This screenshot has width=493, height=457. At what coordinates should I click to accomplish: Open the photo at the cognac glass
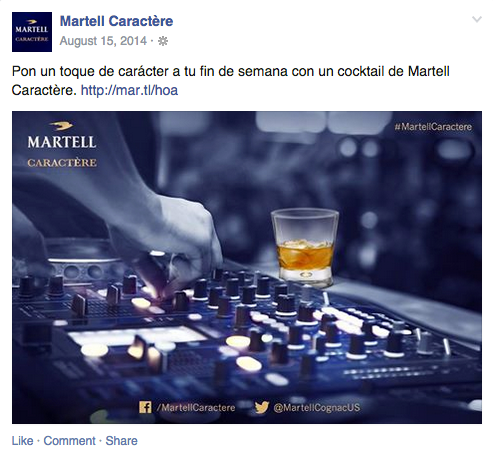(304, 247)
